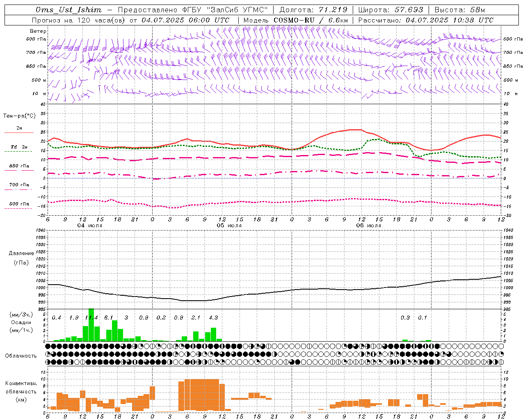Screen dimensions: 525x420
Task: Click the 04 июля date label
Action: coord(90,226)
